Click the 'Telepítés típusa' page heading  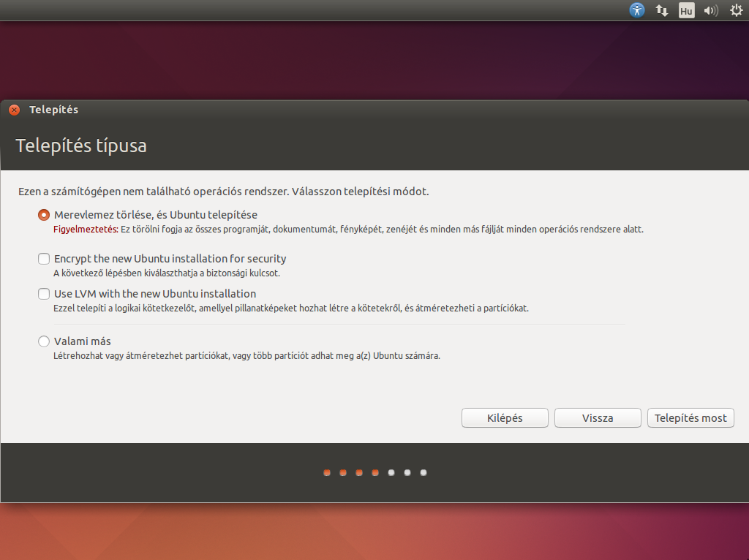point(81,145)
